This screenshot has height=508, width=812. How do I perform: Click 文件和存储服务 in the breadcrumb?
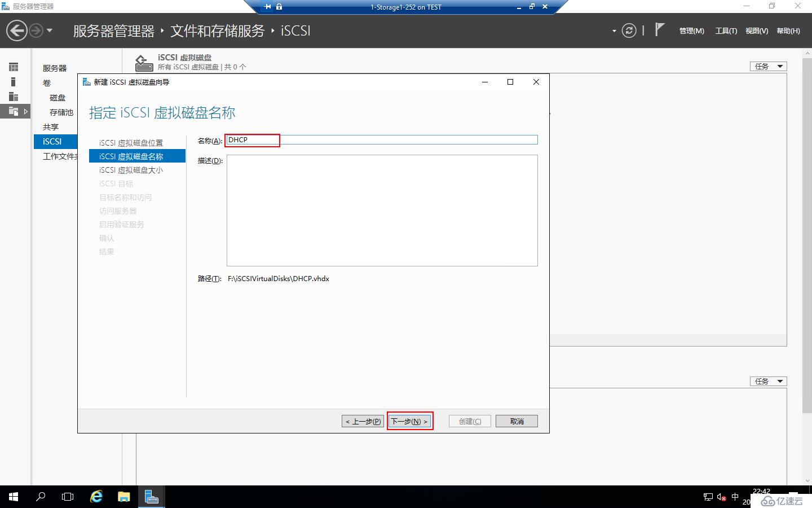pyautogui.click(x=217, y=31)
